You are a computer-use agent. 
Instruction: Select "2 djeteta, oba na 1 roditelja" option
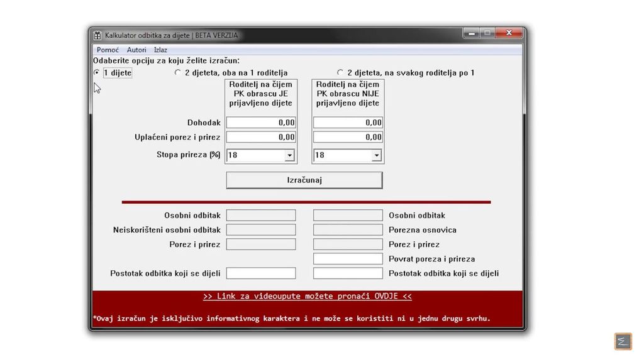[x=178, y=72]
